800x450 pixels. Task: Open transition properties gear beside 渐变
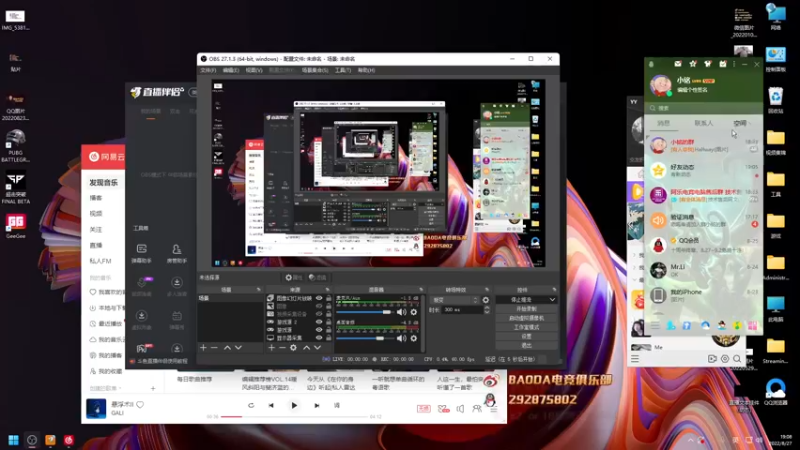pyautogui.click(x=486, y=300)
